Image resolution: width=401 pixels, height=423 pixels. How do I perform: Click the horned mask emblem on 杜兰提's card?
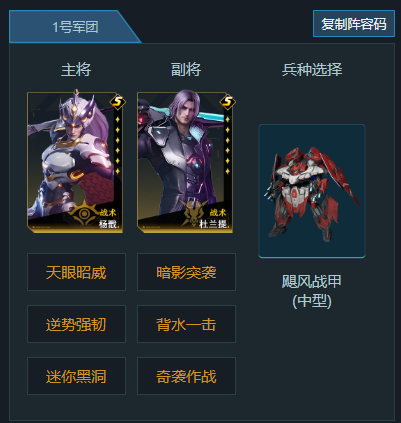coord(194,213)
